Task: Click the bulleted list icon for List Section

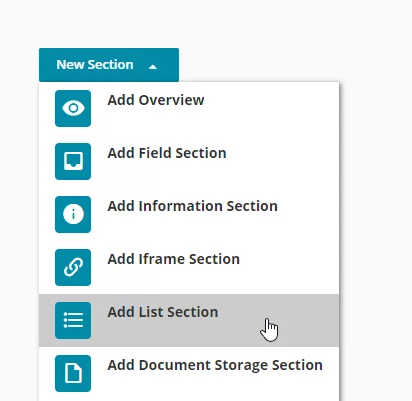Action: (73, 320)
